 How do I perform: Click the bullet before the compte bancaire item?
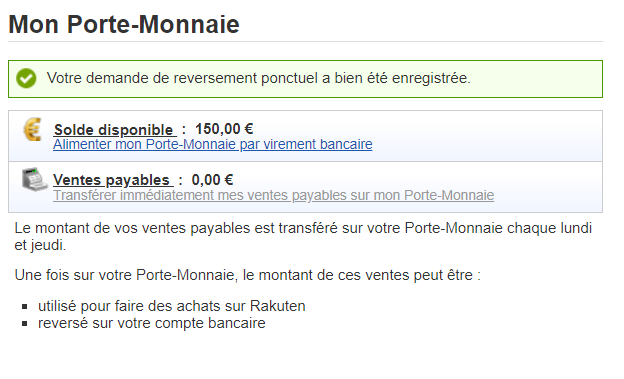pos(25,323)
